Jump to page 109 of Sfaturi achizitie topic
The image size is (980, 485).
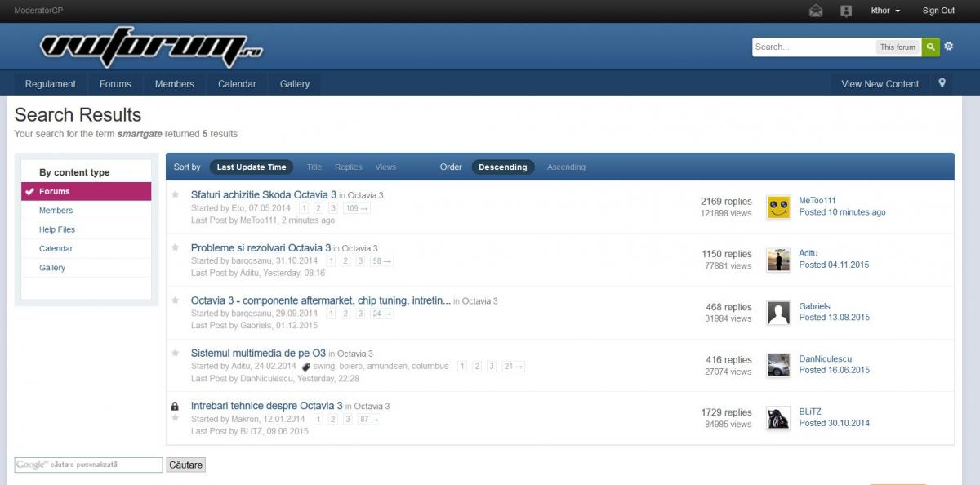(357, 208)
